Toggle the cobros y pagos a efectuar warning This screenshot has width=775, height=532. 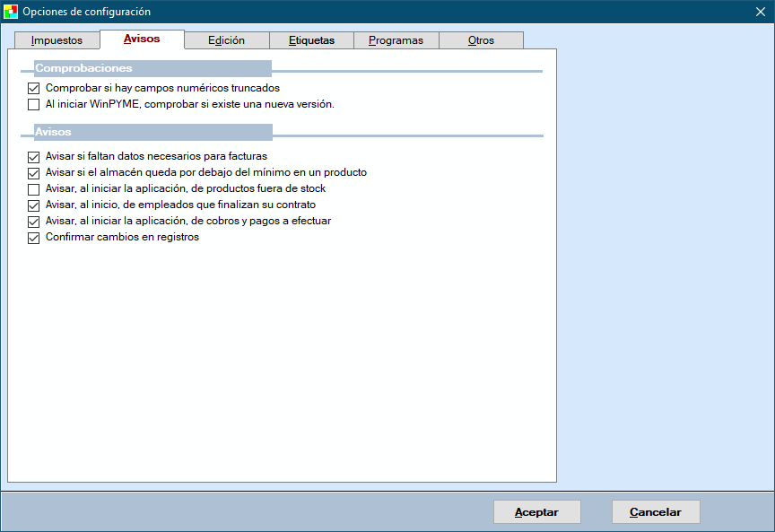pyautogui.click(x=34, y=221)
